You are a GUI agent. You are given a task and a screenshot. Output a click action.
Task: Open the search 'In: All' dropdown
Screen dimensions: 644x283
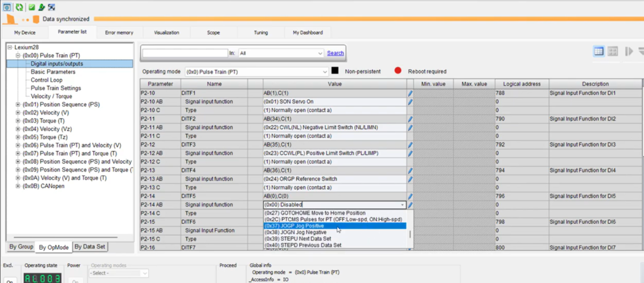coord(320,53)
